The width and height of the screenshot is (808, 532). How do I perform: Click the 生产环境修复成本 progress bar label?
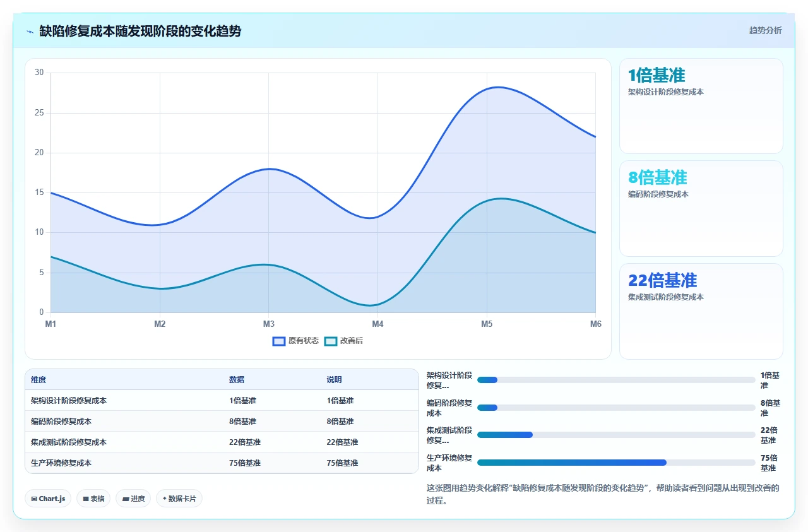coord(449,463)
